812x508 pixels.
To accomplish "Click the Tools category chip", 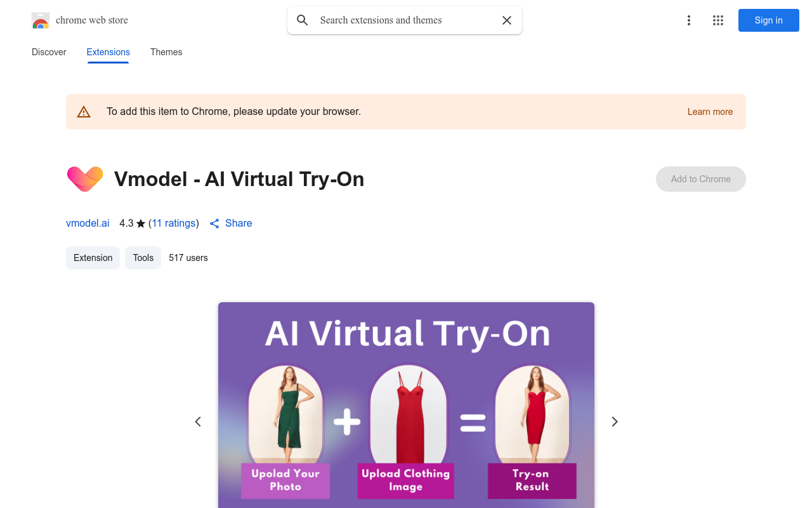I will pos(143,258).
